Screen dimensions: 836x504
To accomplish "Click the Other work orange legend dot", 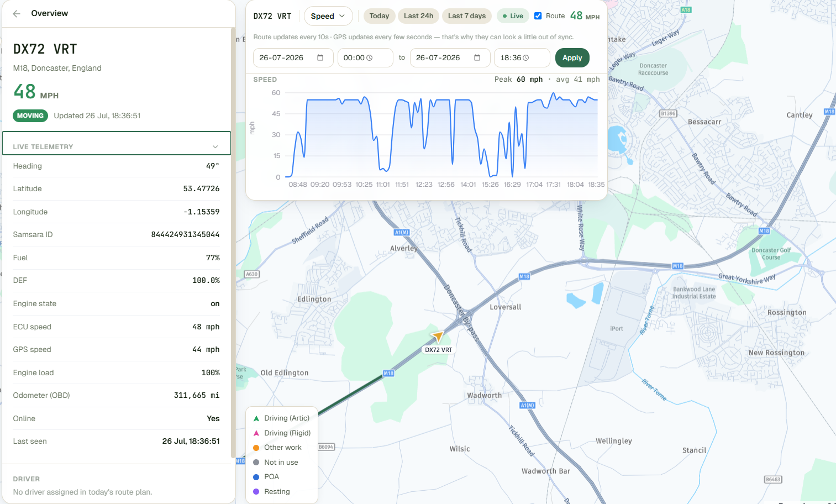I will [256, 448].
